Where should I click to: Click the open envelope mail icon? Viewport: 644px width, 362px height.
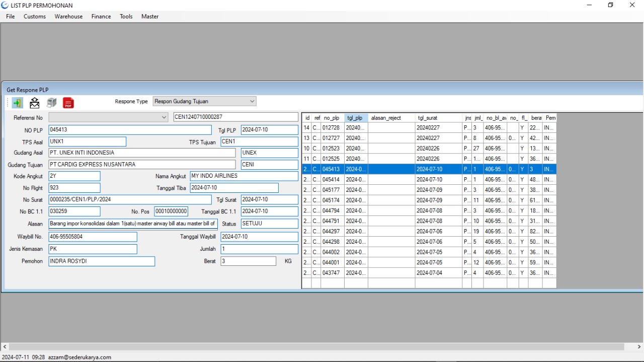click(x=34, y=103)
